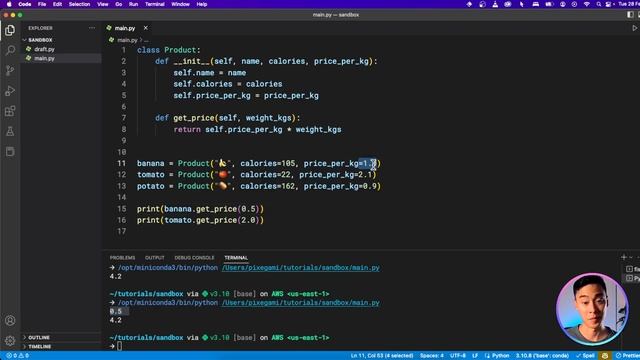Change indentation via Spaces: 4

431,356
